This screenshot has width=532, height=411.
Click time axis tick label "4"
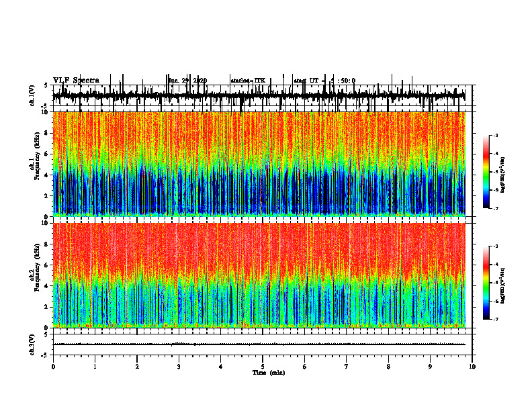click(221, 367)
